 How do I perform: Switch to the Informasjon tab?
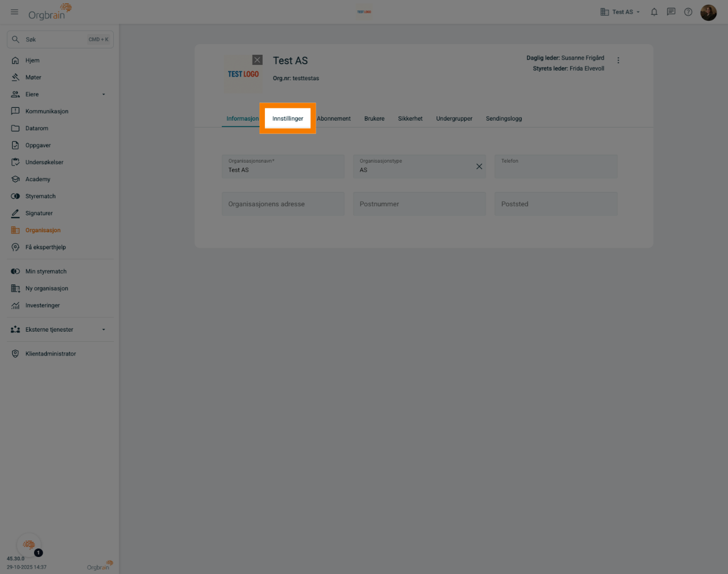pos(242,119)
